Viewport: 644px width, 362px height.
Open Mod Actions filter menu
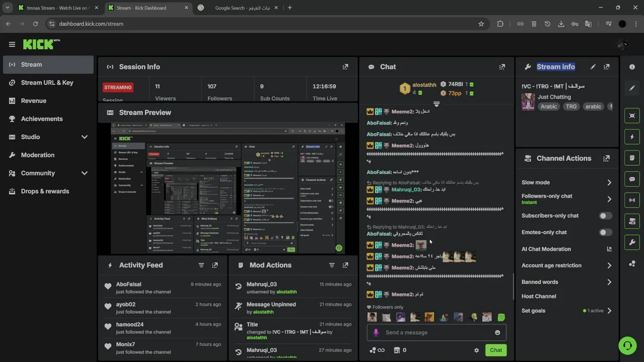pyautogui.click(x=332, y=265)
